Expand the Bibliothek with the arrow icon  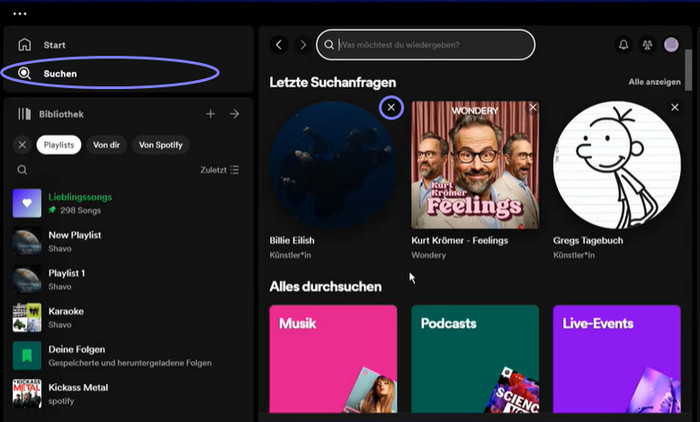coord(234,114)
